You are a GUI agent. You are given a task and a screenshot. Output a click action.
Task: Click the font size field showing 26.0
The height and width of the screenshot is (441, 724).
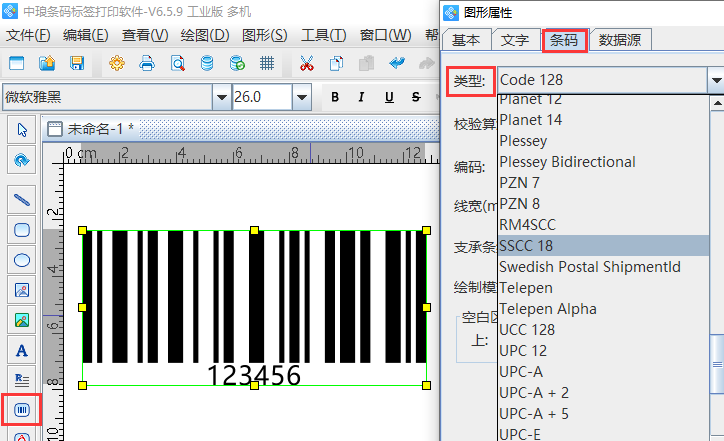tap(262, 97)
